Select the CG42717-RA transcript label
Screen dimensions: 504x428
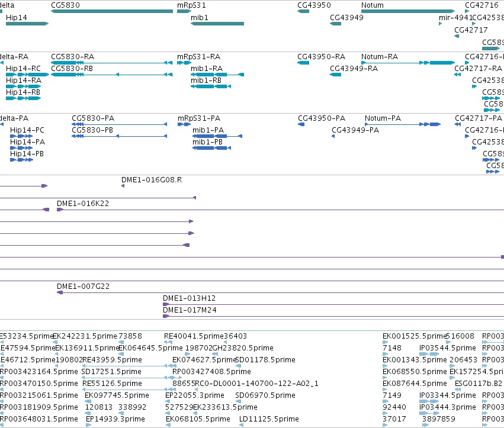pyautogui.click(x=478, y=69)
